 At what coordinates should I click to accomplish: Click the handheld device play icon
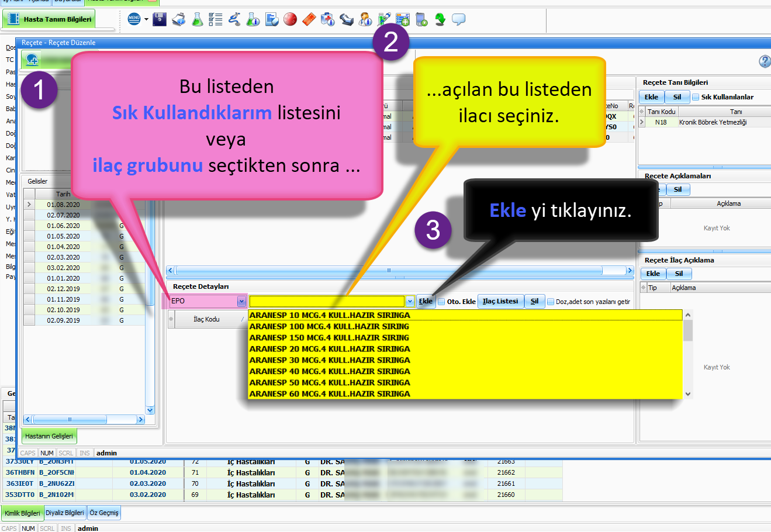[x=421, y=19]
